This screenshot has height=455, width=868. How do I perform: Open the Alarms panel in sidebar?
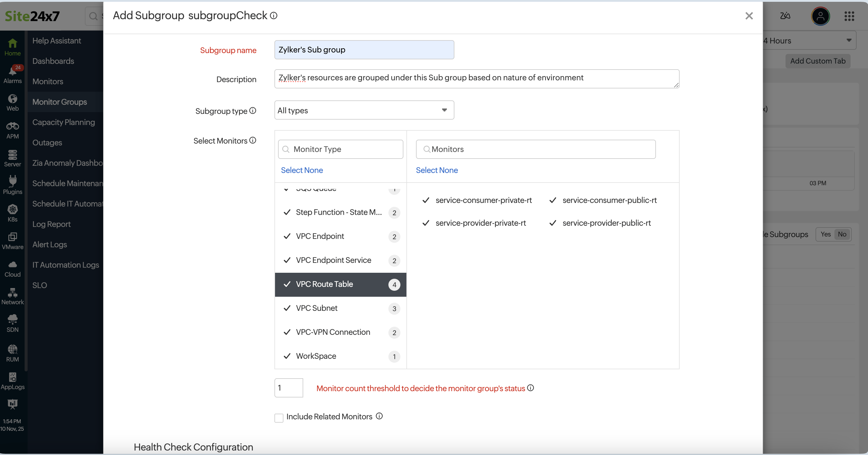click(x=13, y=74)
